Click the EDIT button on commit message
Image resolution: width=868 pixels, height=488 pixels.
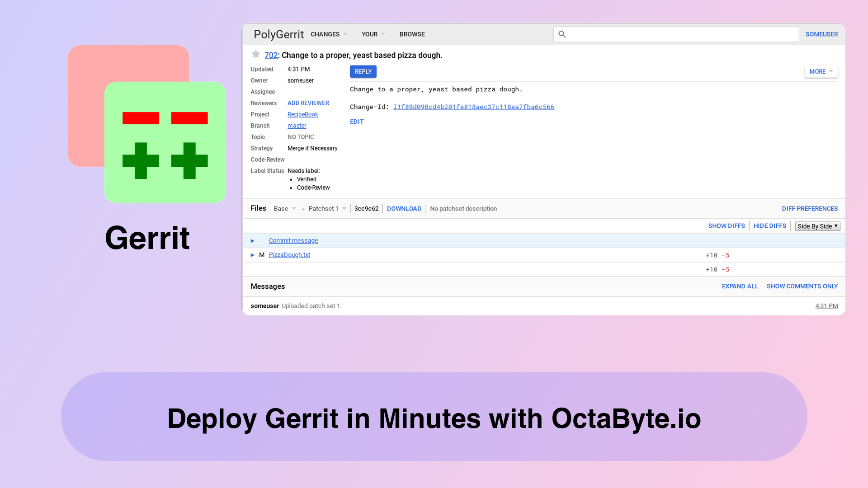pyautogui.click(x=357, y=122)
